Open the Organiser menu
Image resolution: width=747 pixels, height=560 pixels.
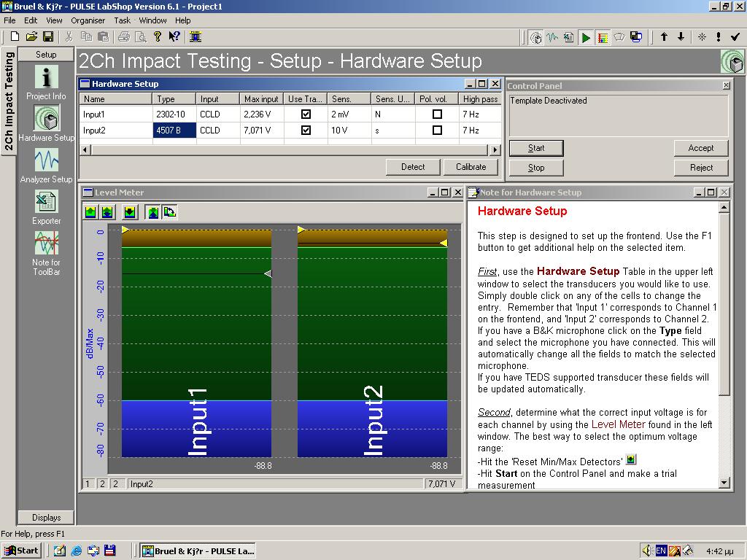tap(88, 20)
